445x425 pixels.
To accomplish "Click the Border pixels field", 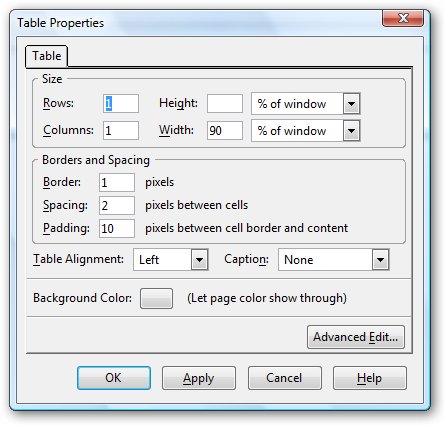I will (117, 182).
